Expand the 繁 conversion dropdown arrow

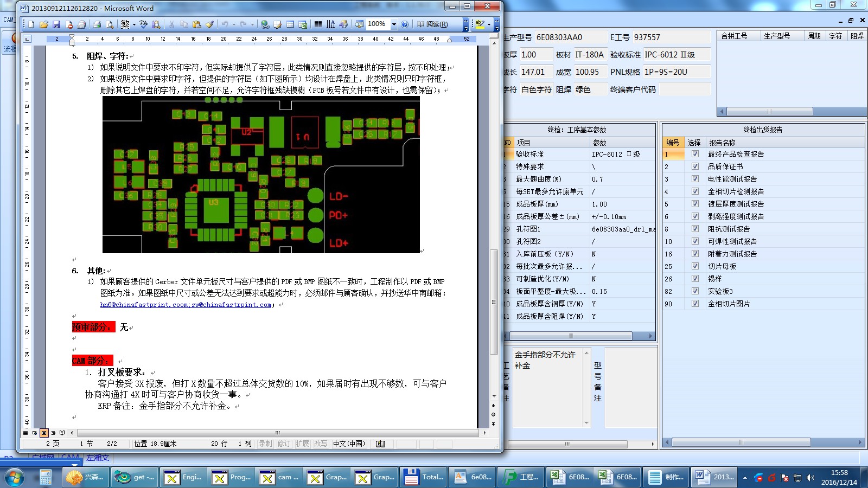click(x=134, y=24)
